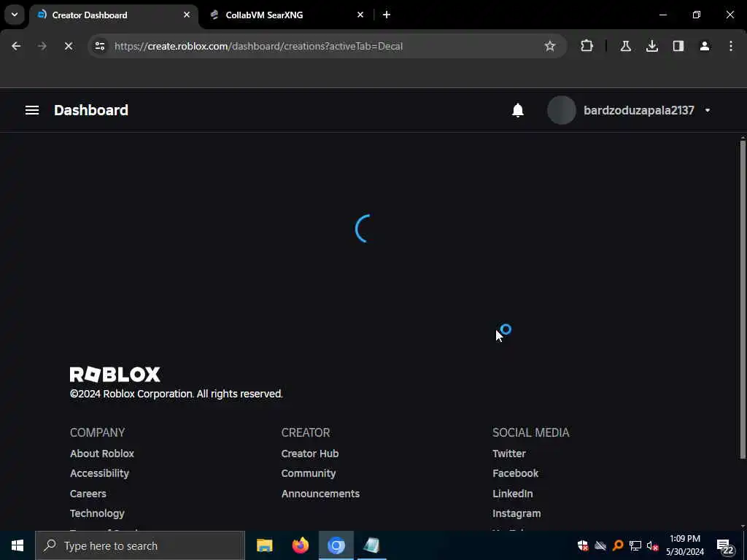
Task: Open the notifications bell
Action: pyautogui.click(x=518, y=110)
